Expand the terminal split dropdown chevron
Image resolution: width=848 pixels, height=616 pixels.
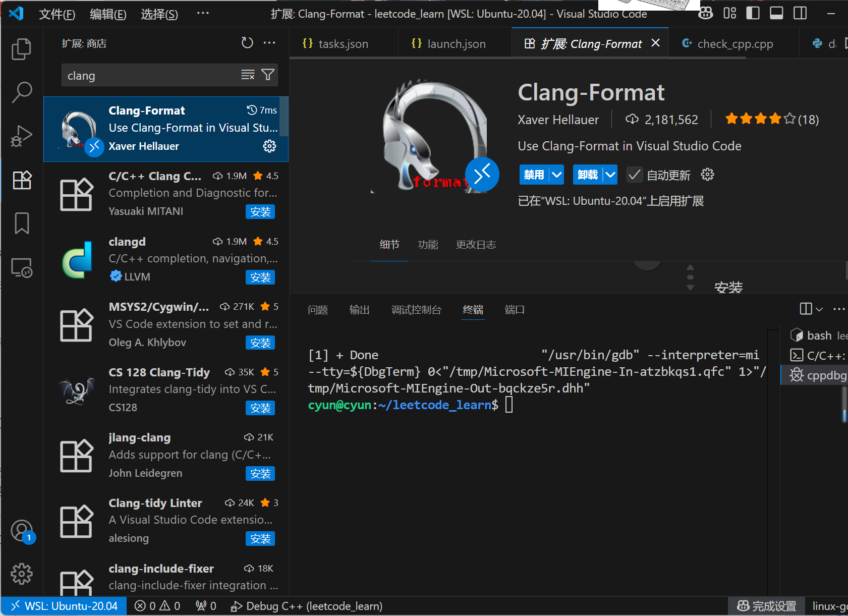point(819,309)
